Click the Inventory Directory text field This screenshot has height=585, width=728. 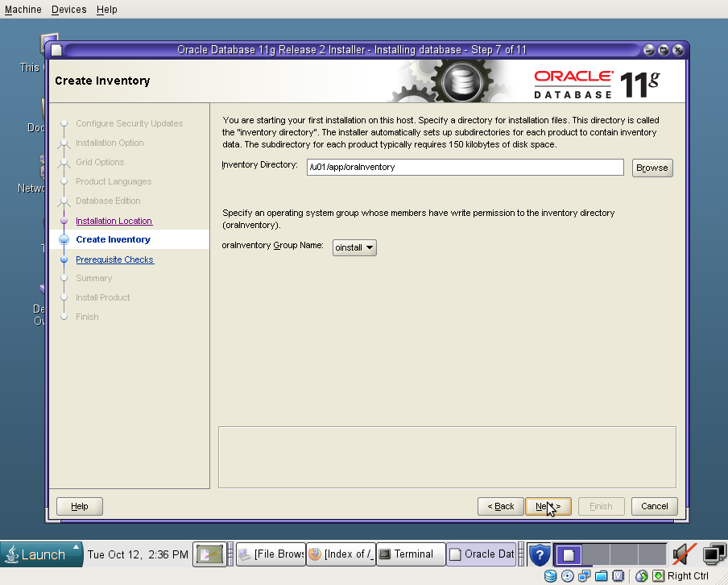tap(464, 168)
